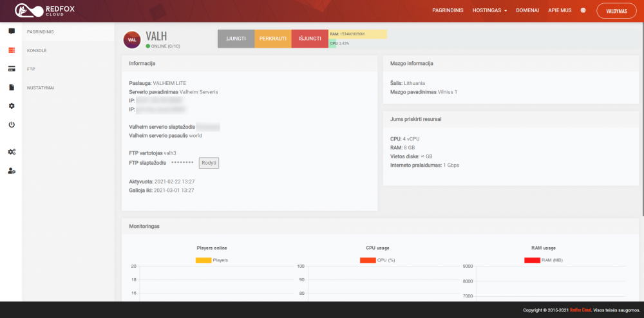The width and height of the screenshot is (644, 318).
Task: Click the Įjungti start button
Action: point(236,39)
